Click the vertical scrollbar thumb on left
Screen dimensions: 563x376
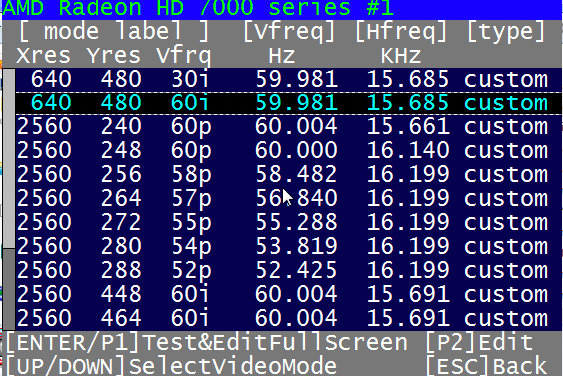(9, 158)
